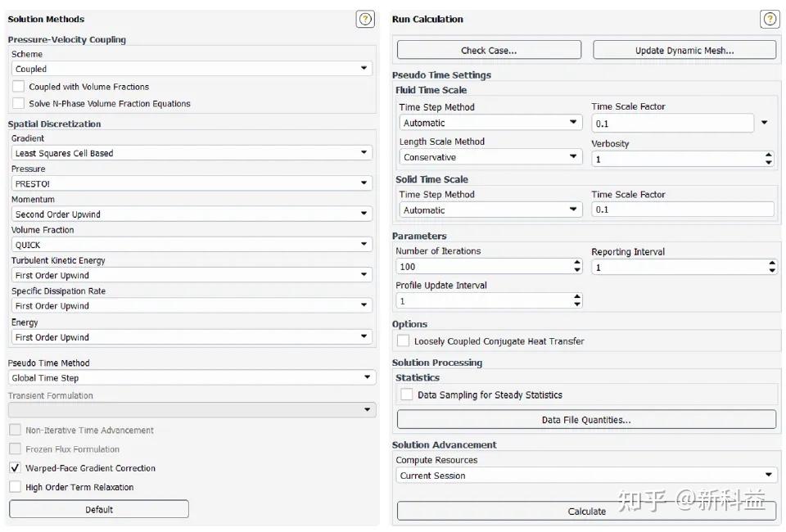Image resolution: width=786 pixels, height=532 pixels.
Task: Check Loosely Coupled Conjugate Heat Transfer
Action: 403,341
